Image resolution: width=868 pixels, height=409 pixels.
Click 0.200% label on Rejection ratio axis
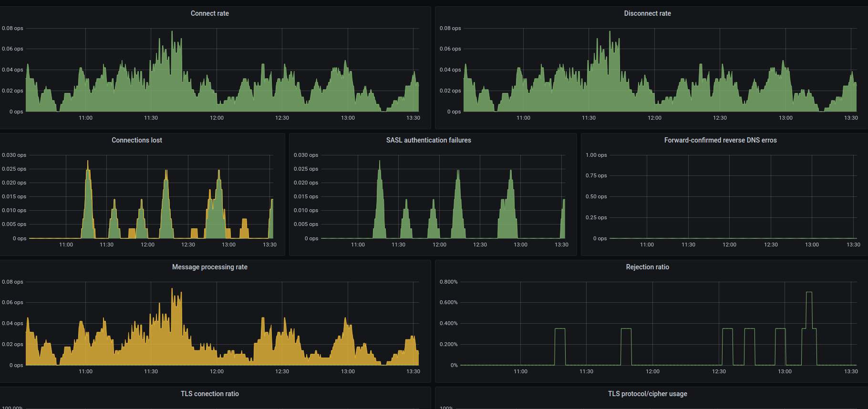click(x=448, y=344)
